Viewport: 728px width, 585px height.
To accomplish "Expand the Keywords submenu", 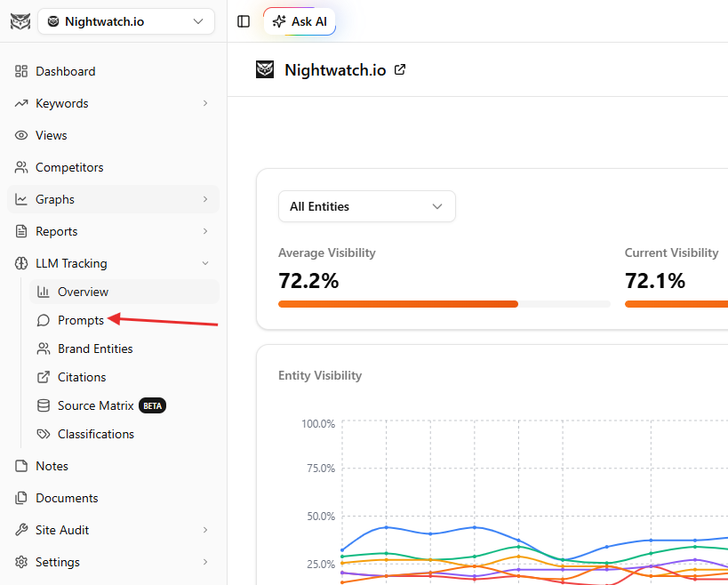I will coord(205,103).
